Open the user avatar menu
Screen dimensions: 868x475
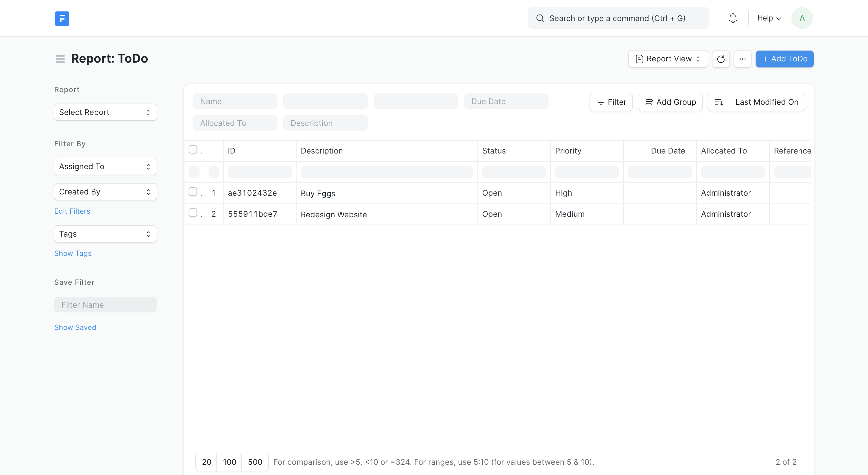coord(802,18)
